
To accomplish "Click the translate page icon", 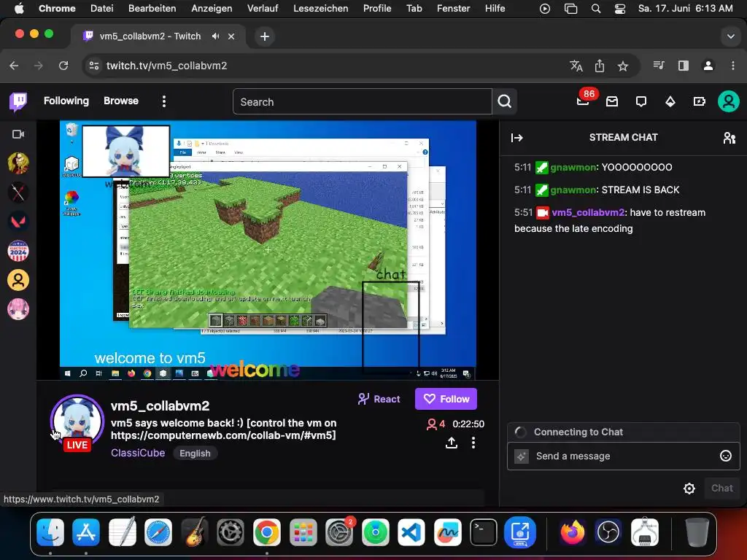I will [576, 66].
